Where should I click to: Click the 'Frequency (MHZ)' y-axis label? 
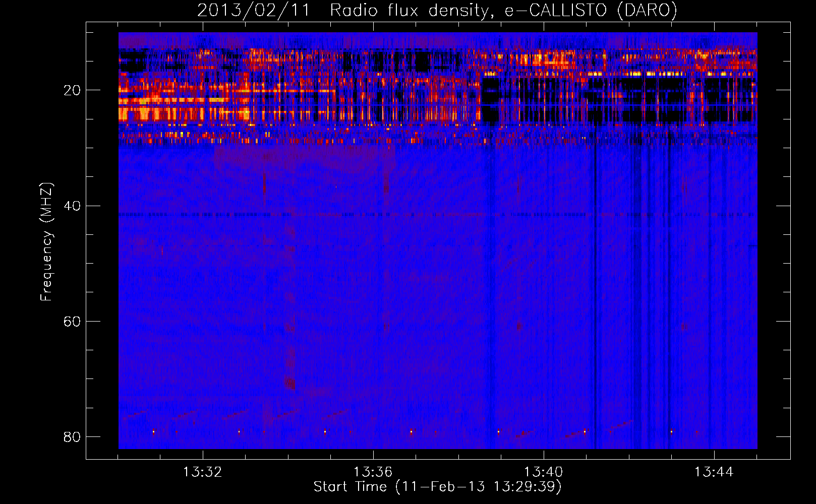[46, 242]
